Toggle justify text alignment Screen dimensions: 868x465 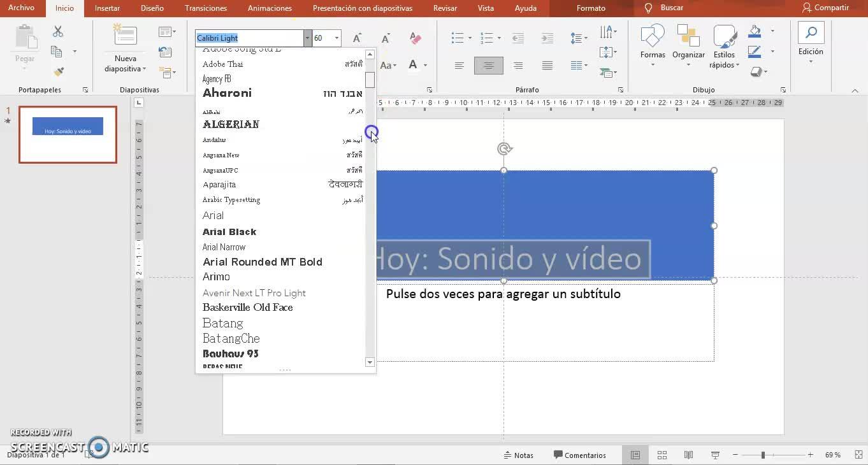(547, 65)
